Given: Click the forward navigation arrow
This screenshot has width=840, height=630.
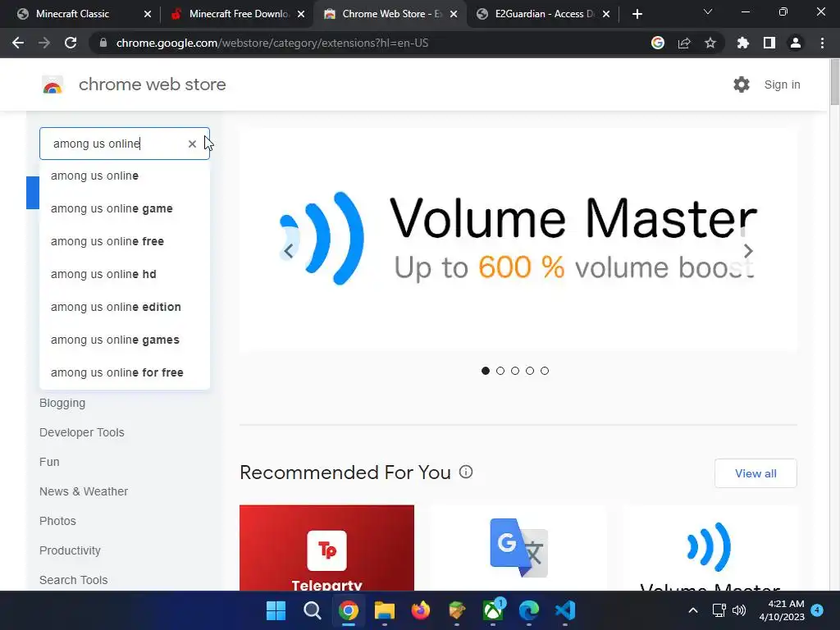Looking at the screenshot, I should point(44,43).
